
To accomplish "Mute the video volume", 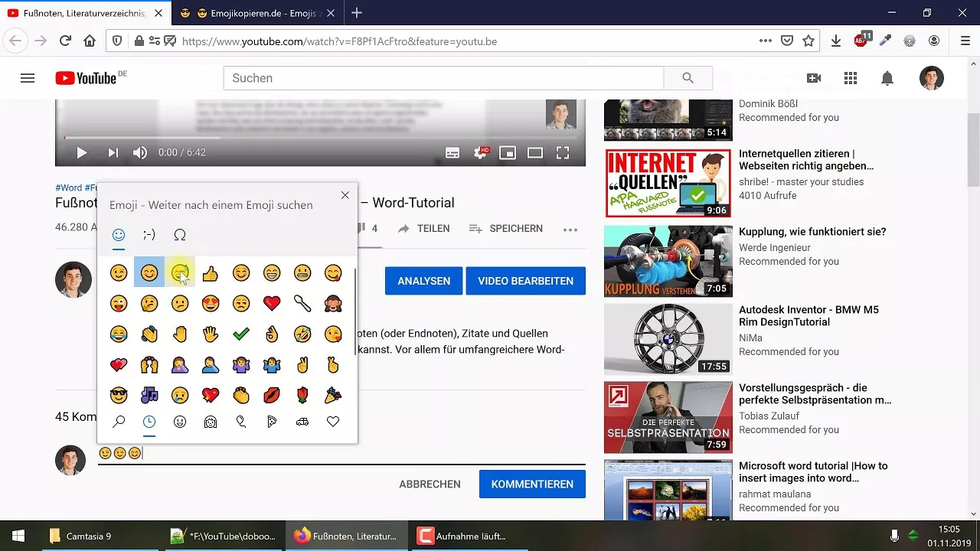I will [140, 152].
